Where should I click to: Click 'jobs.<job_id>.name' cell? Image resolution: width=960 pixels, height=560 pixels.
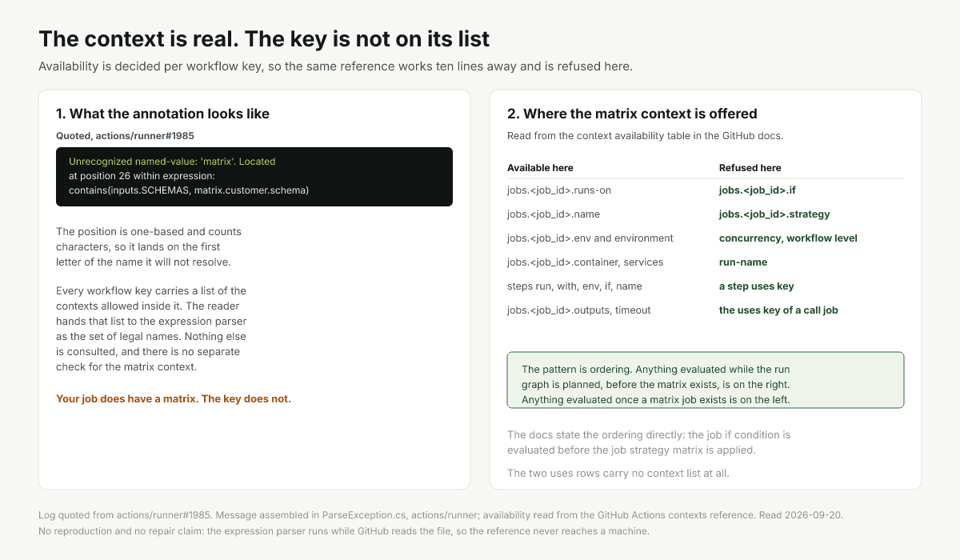[x=554, y=214]
